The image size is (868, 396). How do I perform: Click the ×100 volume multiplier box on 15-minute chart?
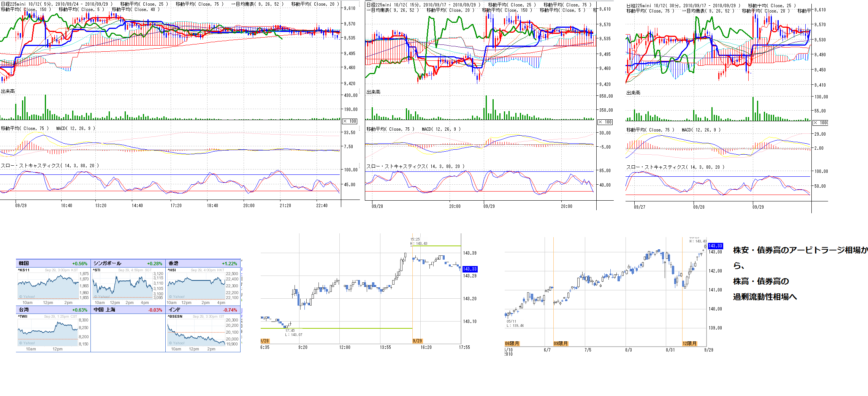[x=605, y=122]
